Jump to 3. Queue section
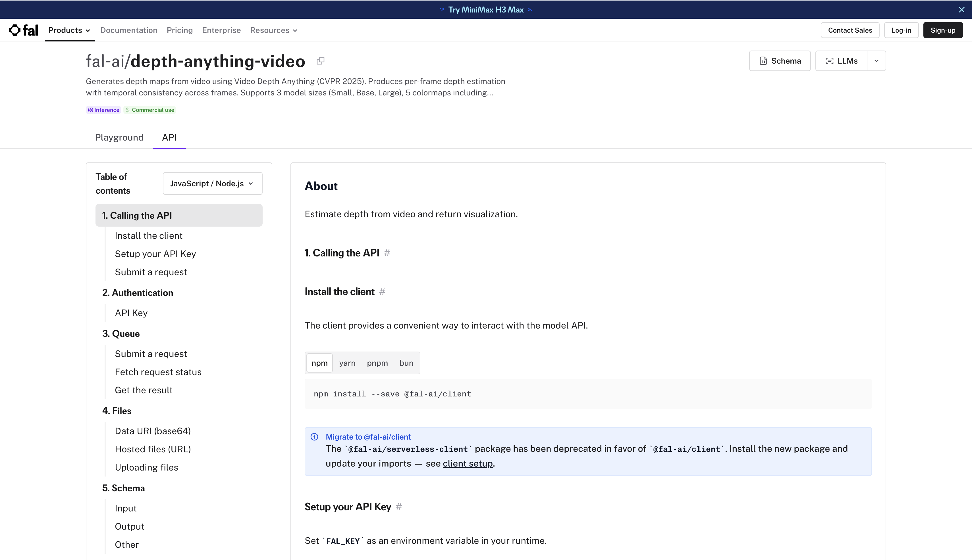The image size is (972, 560). [121, 333]
